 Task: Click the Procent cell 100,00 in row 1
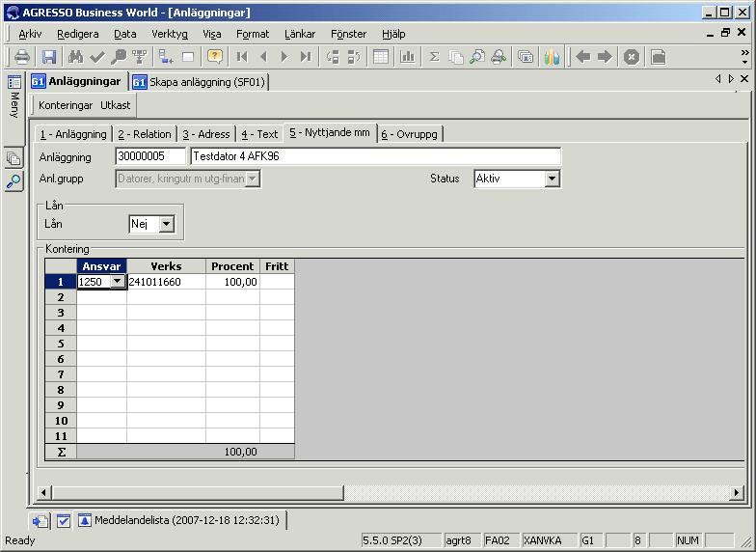click(x=232, y=282)
